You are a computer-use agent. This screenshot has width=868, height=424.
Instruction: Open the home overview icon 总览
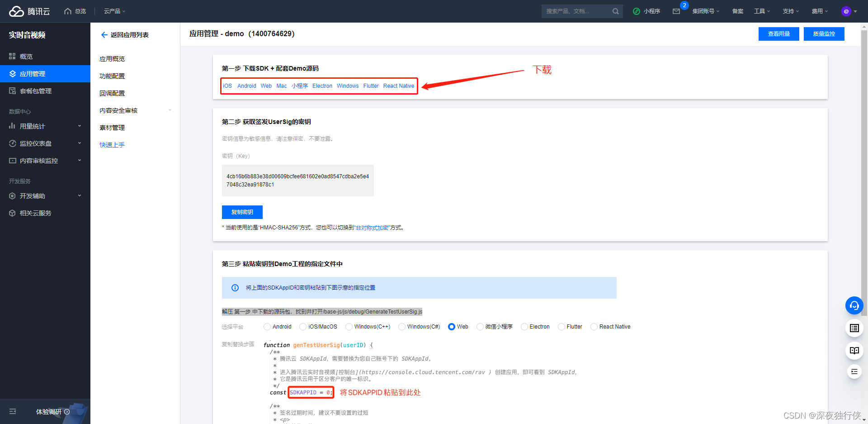click(68, 11)
